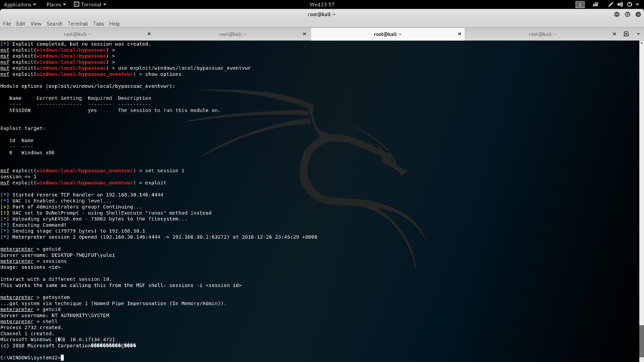
Task: Click the new tab icon
Action: [626, 34]
